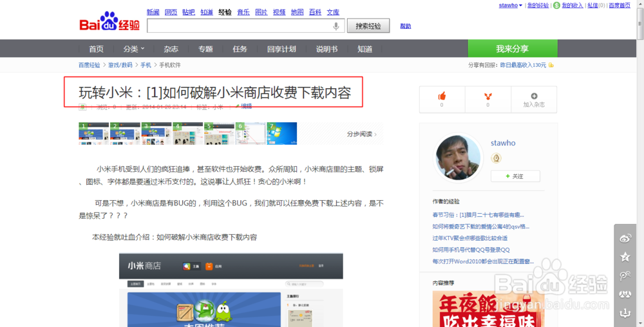Open the 任务 navigation tab
This screenshot has height=327, width=644.
pos(240,49)
